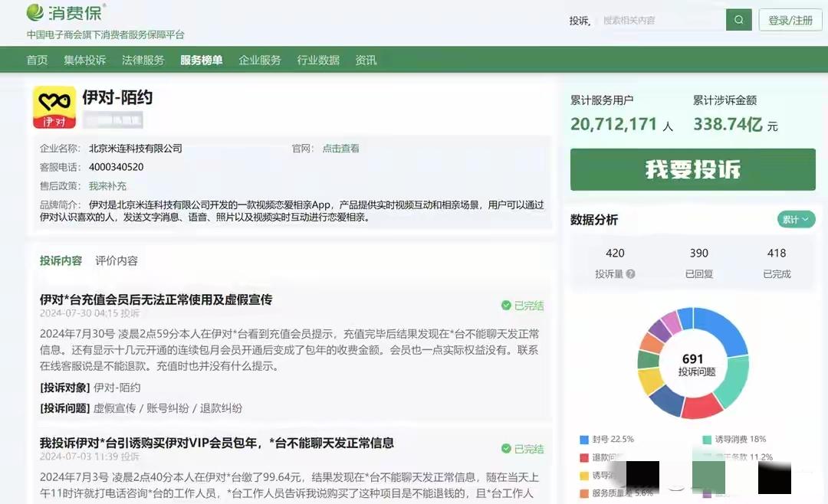
Task: Open the 资讯 nav item
Action: coord(366,61)
